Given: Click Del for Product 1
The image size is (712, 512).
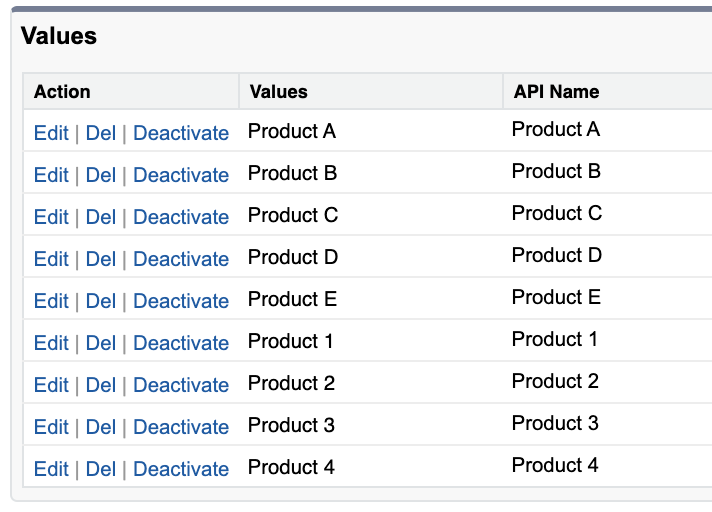Looking at the screenshot, I should (x=101, y=343).
